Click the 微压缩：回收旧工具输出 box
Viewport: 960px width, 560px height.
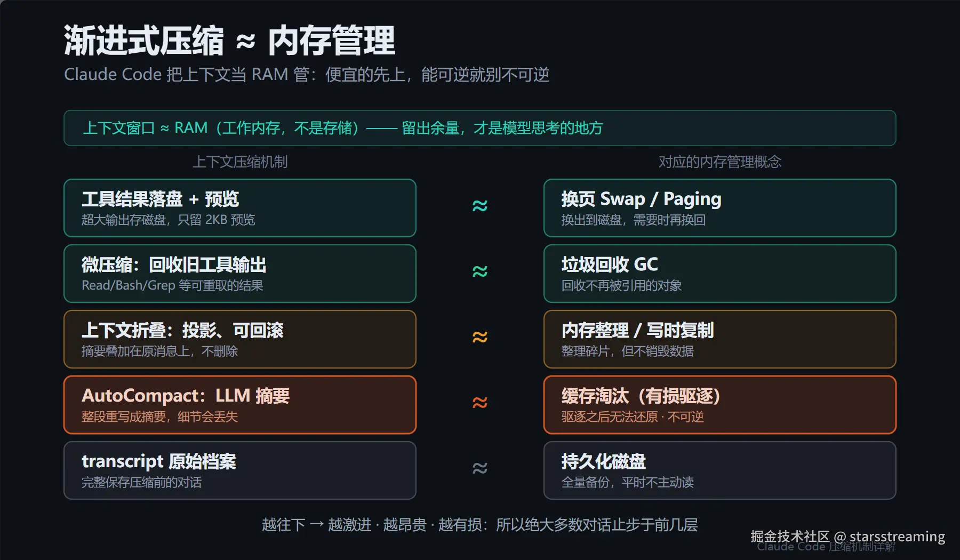[240, 274]
